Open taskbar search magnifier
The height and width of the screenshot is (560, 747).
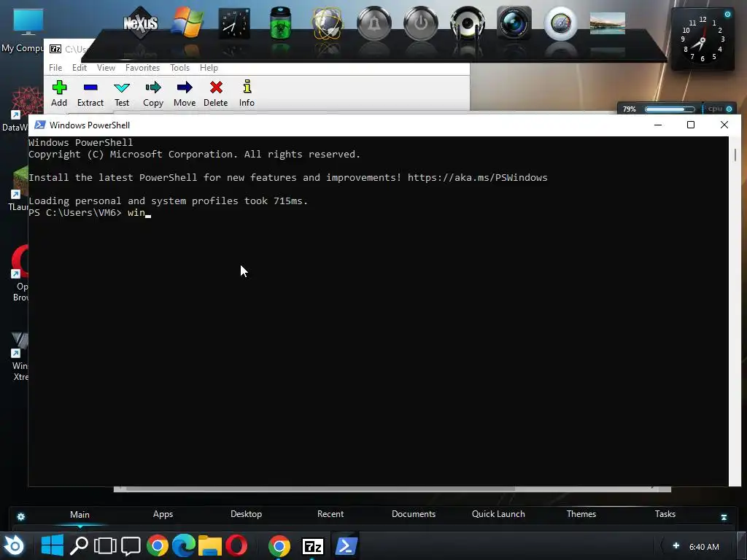tap(79, 545)
